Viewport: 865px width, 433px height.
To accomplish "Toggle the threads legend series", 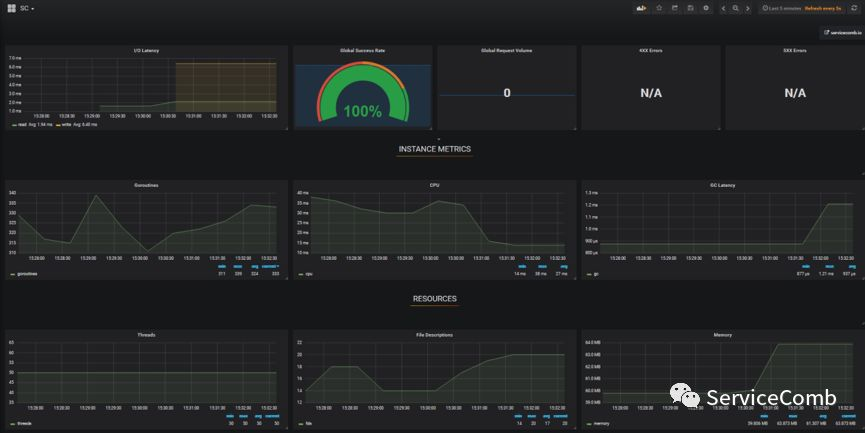I will point(22,424).
